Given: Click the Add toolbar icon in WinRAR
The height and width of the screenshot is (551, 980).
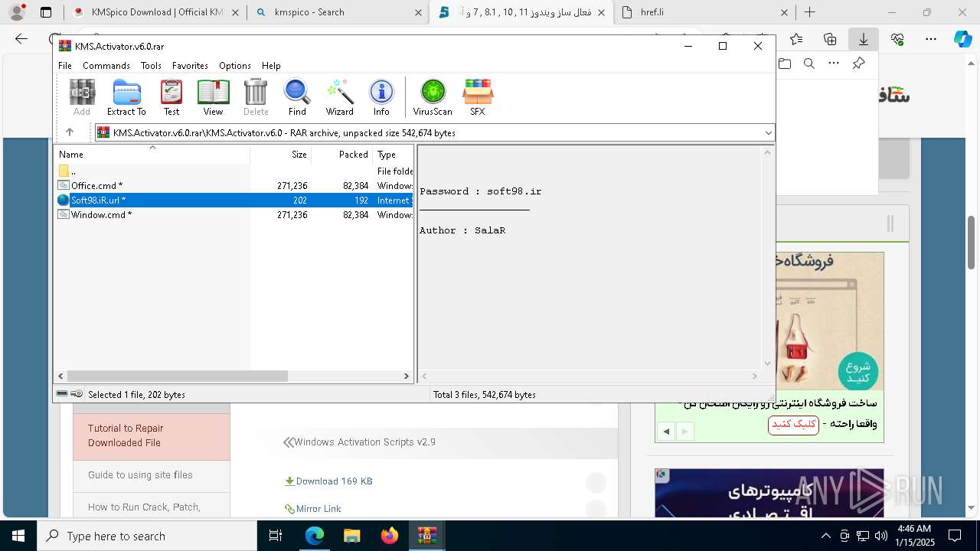Looking at the screenshot, I should point(82,97).
